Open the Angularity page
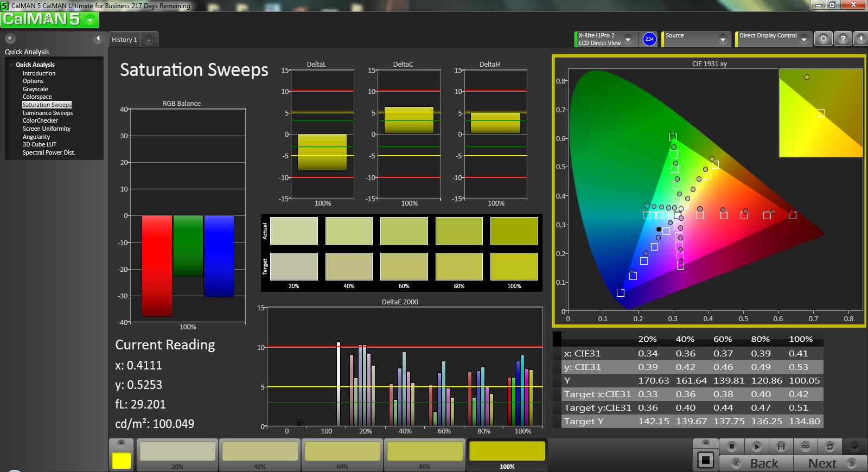868x472 pixels. (x=36, y=137)
